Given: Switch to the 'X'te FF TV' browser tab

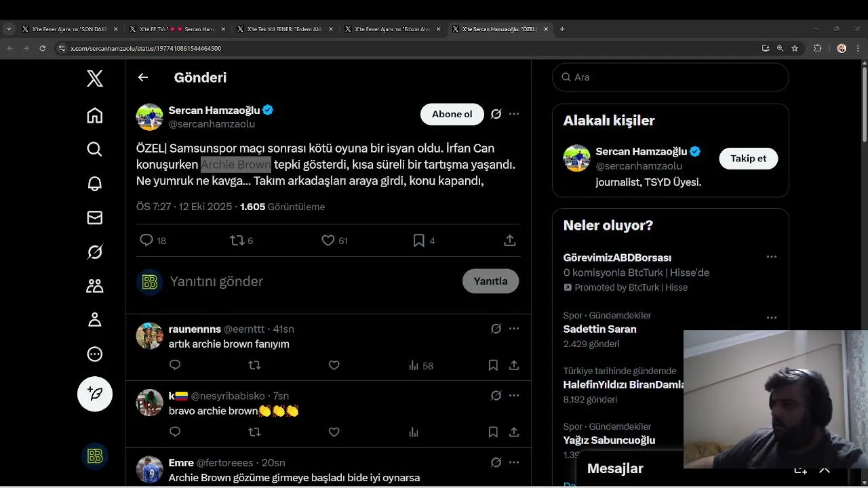Looking at the screenshot, I should tap(177, 29).
